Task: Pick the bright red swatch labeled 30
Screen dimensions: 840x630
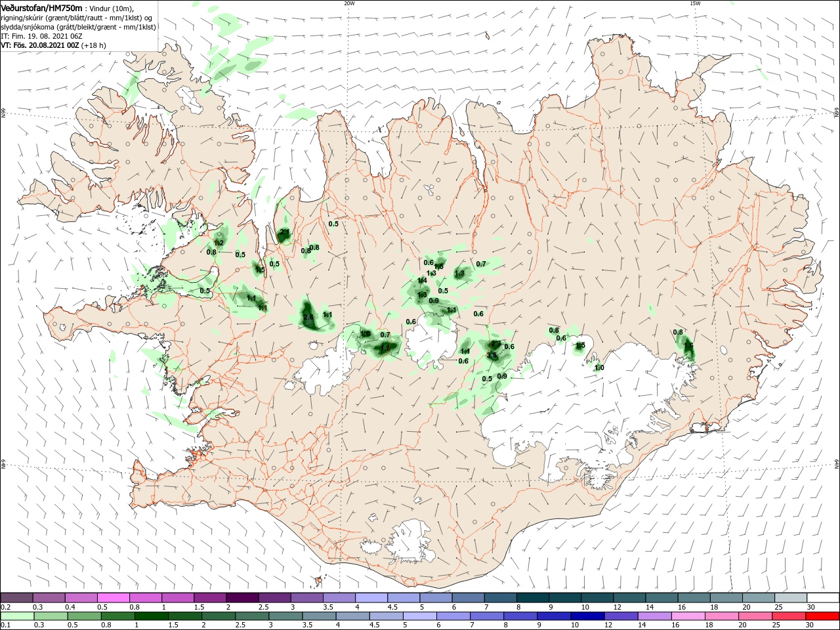Action: point(822,616)
